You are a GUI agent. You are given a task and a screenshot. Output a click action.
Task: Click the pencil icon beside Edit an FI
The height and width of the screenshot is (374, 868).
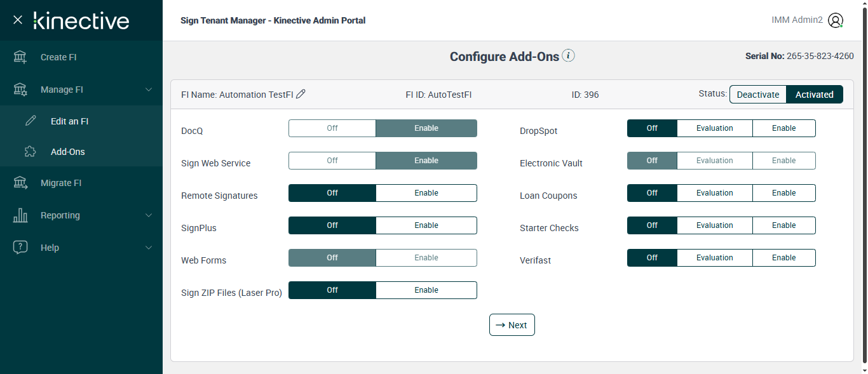click(31, 121)
